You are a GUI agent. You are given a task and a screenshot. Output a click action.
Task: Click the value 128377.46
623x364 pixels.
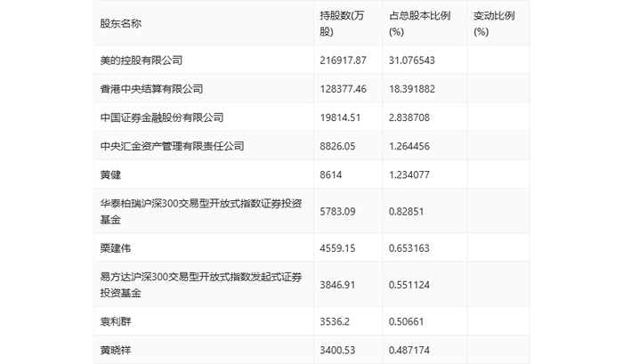pos(343,89)
